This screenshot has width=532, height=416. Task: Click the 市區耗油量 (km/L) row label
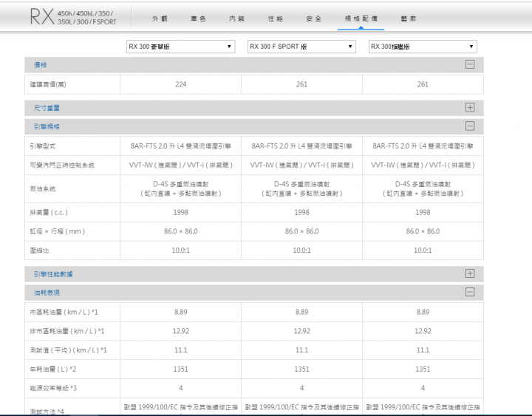pyautogui.click(x=64, y=312)
